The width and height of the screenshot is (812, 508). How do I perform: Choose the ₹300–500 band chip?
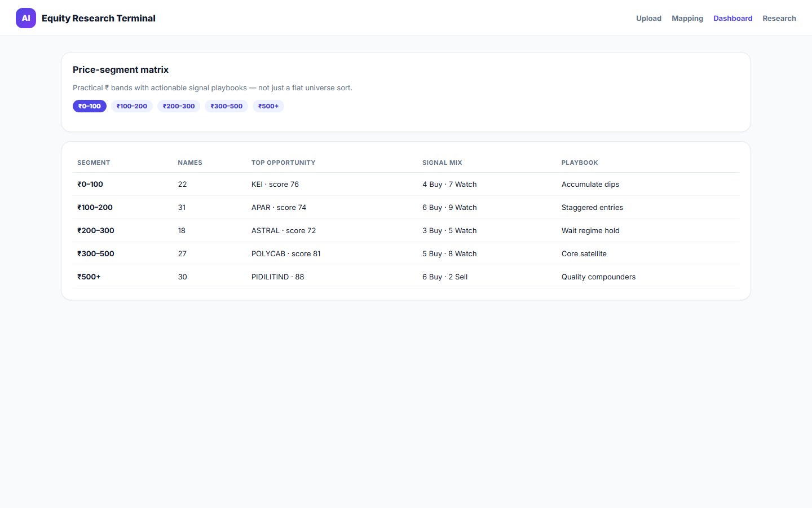pos(227,106)
